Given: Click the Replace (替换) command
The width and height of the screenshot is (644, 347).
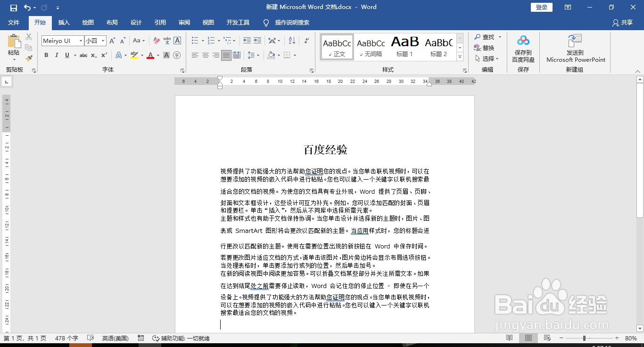Looking at the screenshot, I should [484, 48].
